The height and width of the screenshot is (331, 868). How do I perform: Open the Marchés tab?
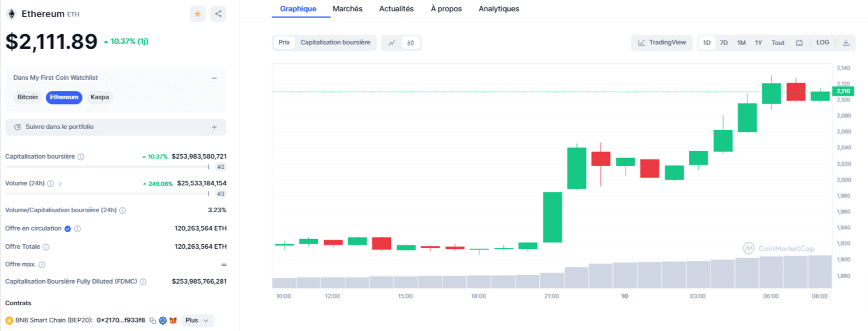point(348,9)
